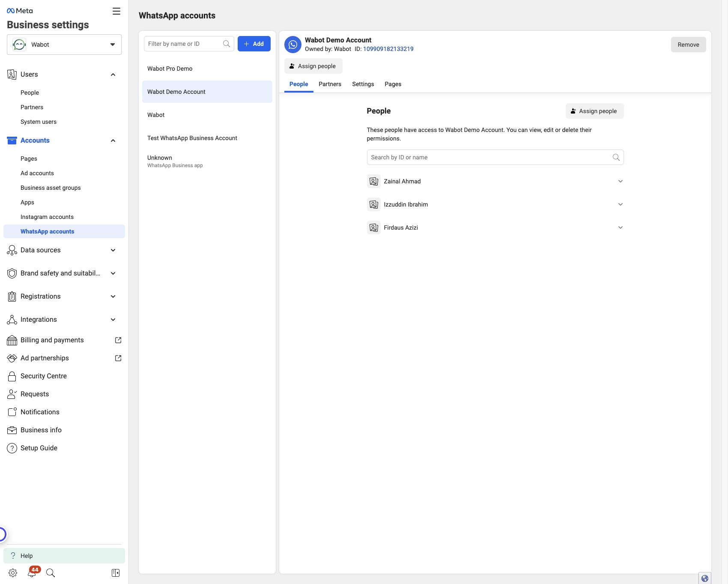Open the bell notifications with 44 badge

pos(33,572)
